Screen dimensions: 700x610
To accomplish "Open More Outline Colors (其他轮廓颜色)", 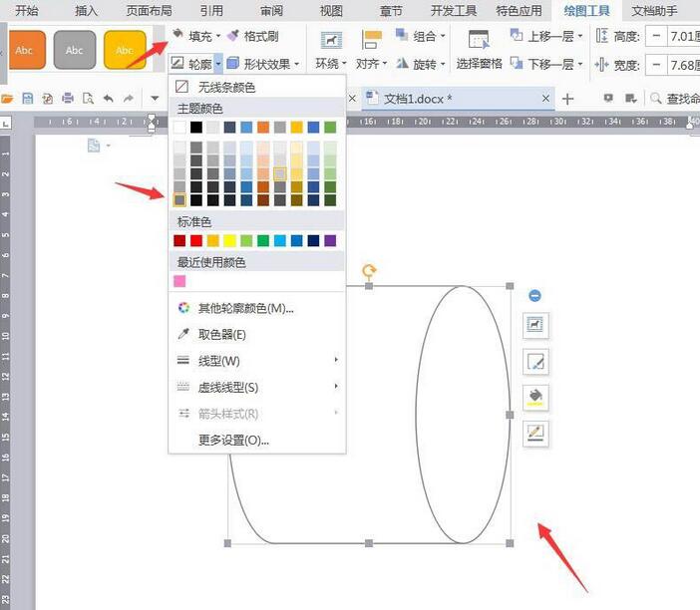I will (256, 308).
